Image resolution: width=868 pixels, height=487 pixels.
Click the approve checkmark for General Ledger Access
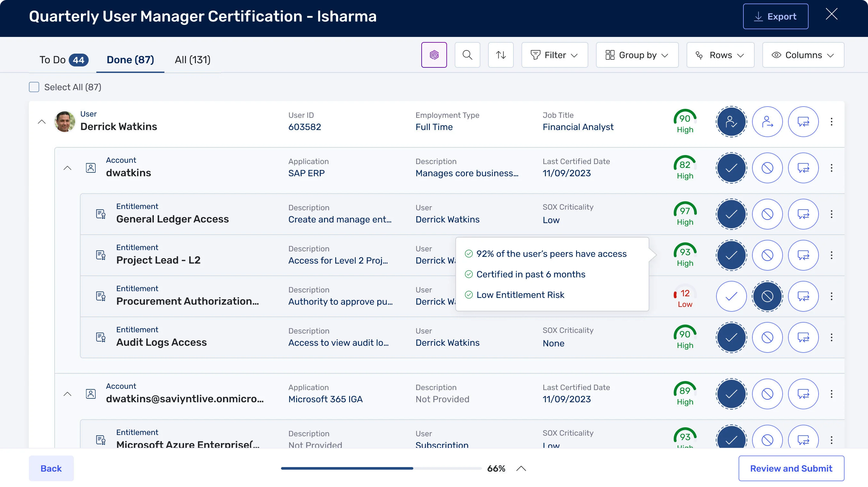[x=732, y=214]
